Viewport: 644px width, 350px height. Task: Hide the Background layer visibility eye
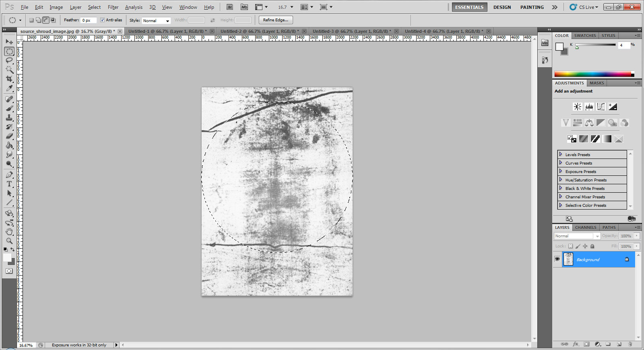[557, 259]
